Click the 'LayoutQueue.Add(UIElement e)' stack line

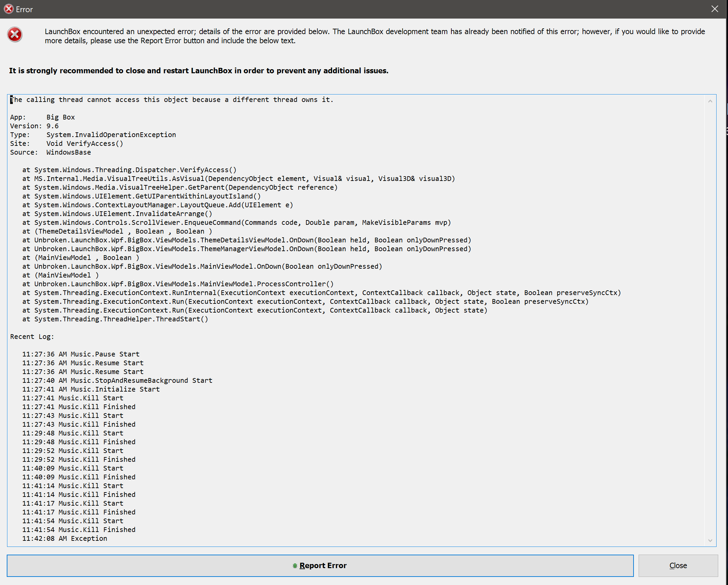click(x=158, y=205)
